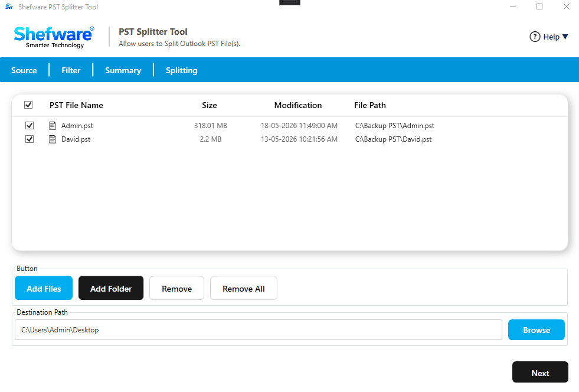This screenshot has width=579, height=392.
Task: Go to the Summary tab
Action: 123,70
